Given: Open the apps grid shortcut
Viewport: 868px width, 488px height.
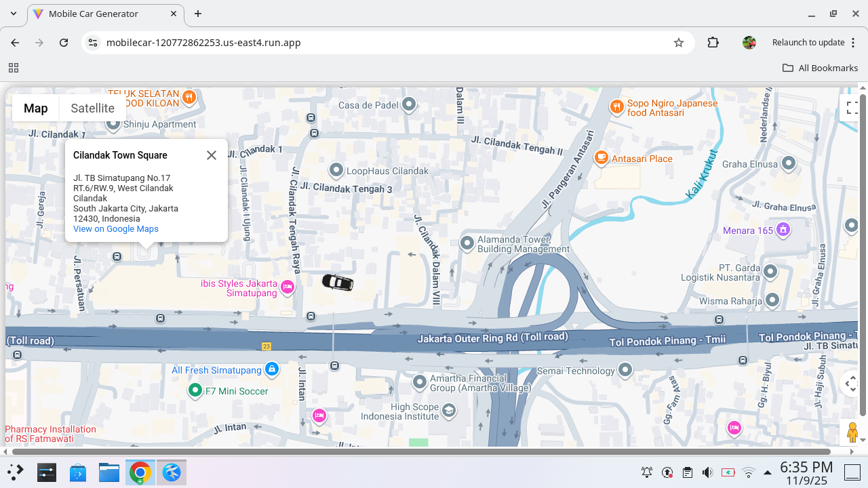Looking at the screenshot, I should [14, 68].
